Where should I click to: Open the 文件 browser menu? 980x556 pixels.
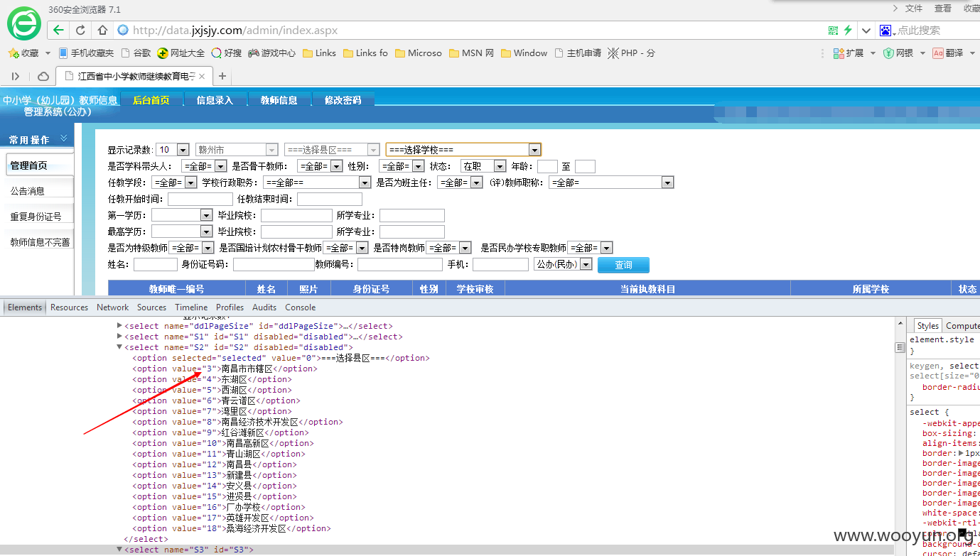click(x=914, y=9)
